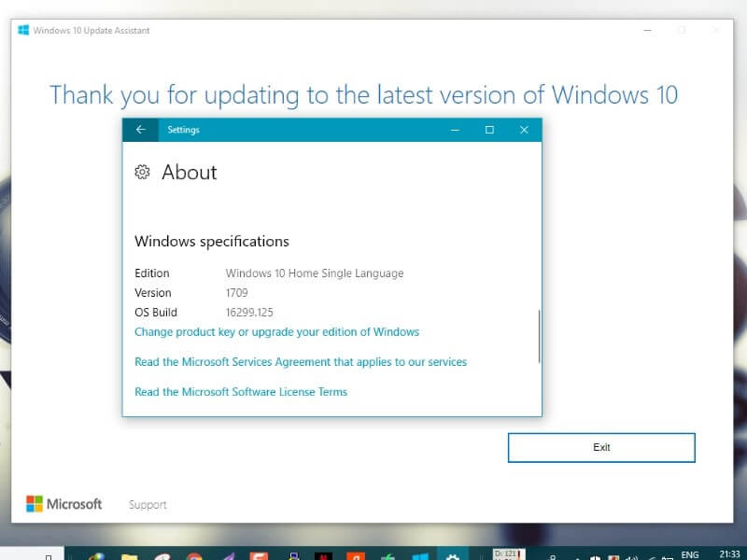The height and width of the screenshot is (560, 747).
Task: Open Change product key or upgrade edition link
Action: click(276, 332)
